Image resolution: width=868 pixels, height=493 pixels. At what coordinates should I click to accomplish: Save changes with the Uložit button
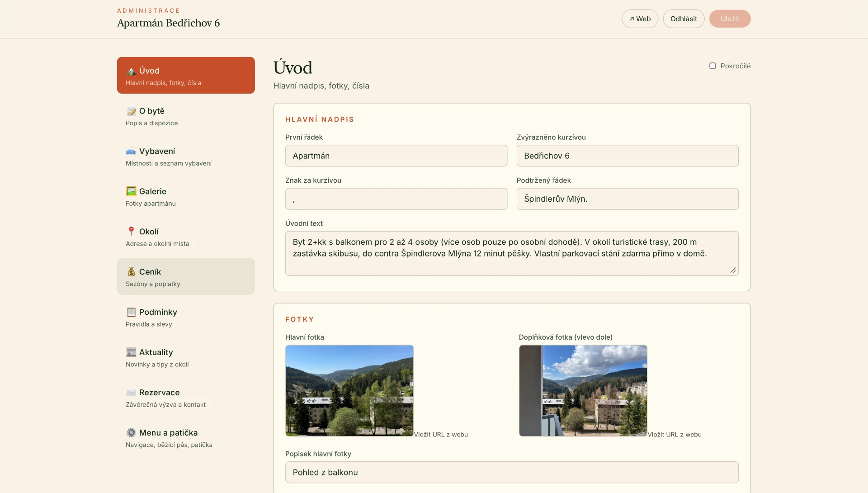coord(730,19)
